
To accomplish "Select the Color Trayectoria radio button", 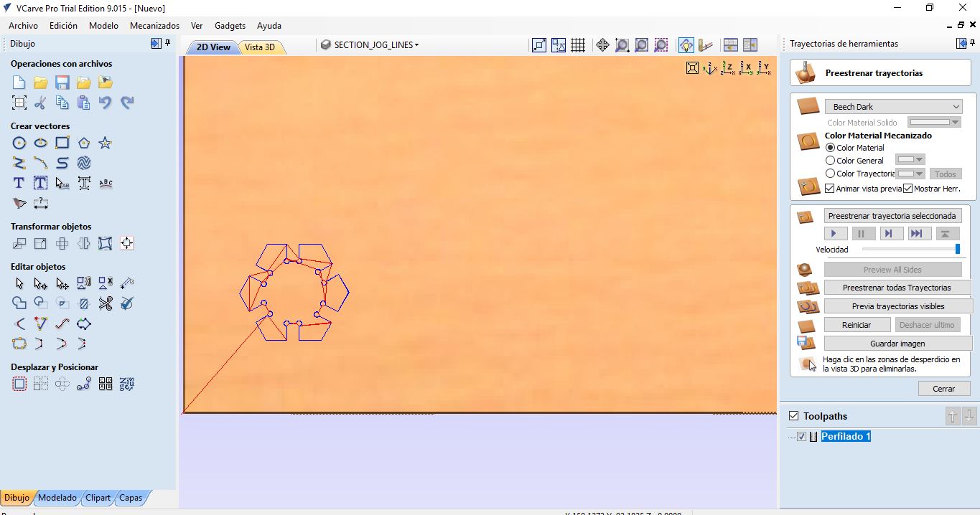I will 831,173.
